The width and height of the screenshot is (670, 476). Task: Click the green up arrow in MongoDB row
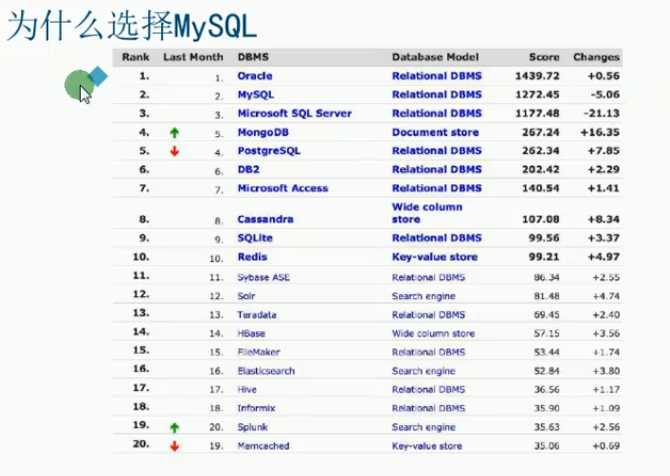pyautogui.click(x=174, y=133)
